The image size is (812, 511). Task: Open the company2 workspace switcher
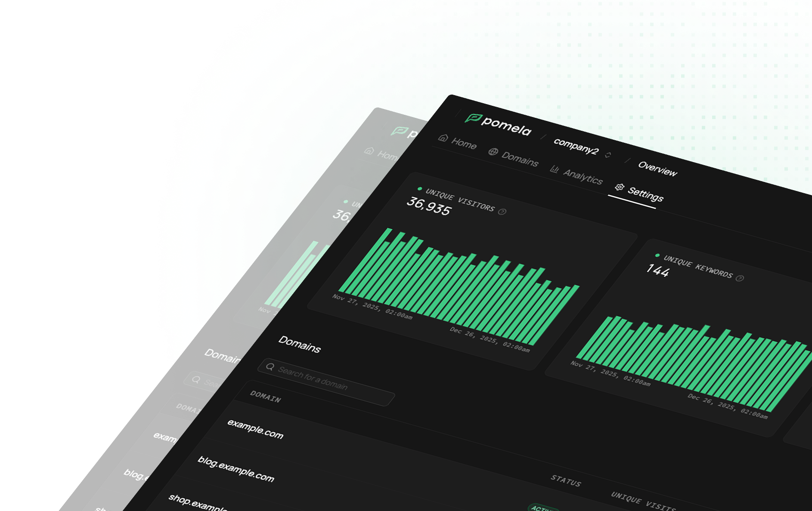[x=582, y=147]
